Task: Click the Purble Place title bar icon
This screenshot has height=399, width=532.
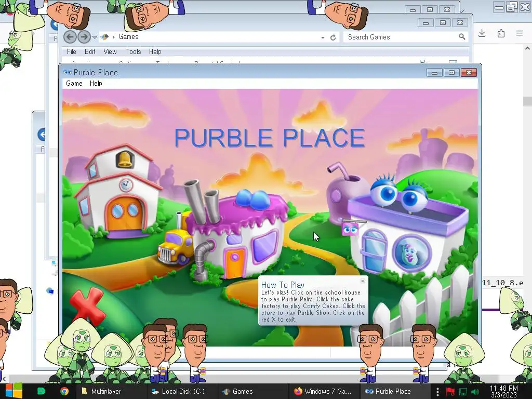Action: click(x=67, y=72)
